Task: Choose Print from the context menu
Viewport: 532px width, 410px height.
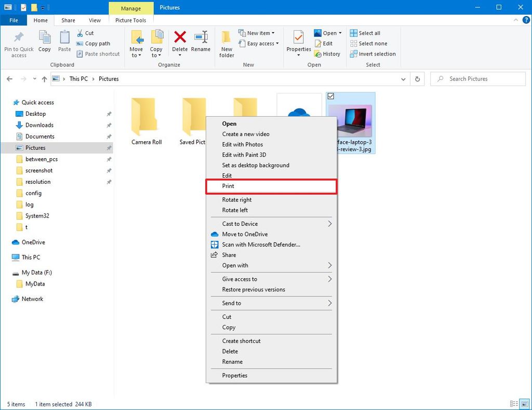Action: tap(228, 186)
